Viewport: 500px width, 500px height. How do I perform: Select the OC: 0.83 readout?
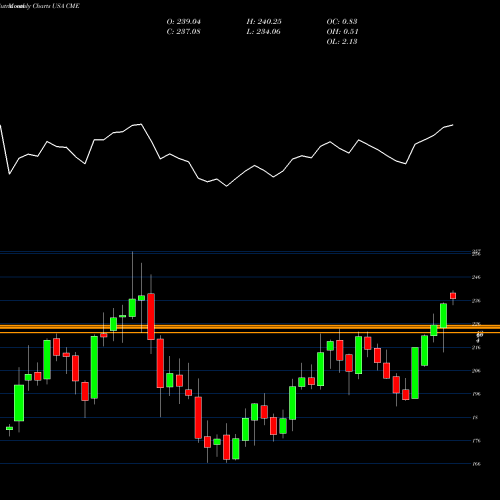tap(342, 22)
